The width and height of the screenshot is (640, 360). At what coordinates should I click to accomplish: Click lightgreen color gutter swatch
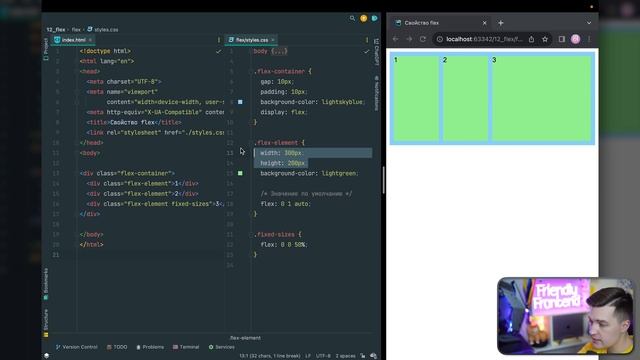pyautogui.click(x=240, y=173)
